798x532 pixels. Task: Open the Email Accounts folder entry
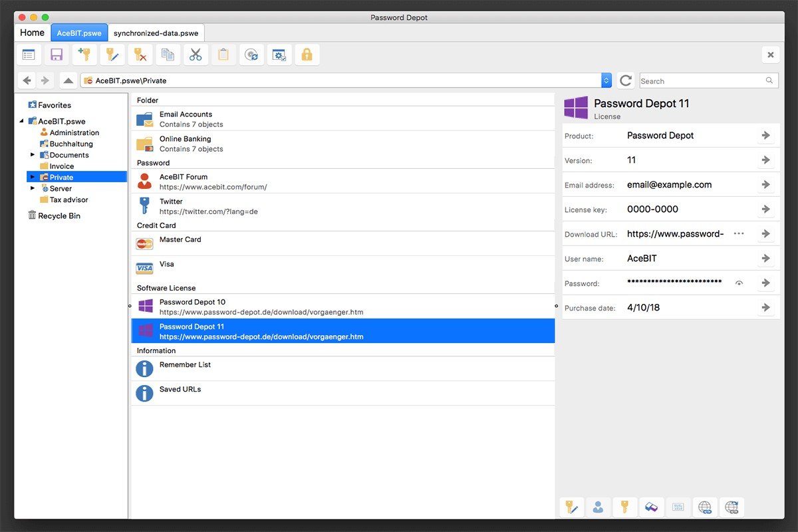(x=343, y=118)
